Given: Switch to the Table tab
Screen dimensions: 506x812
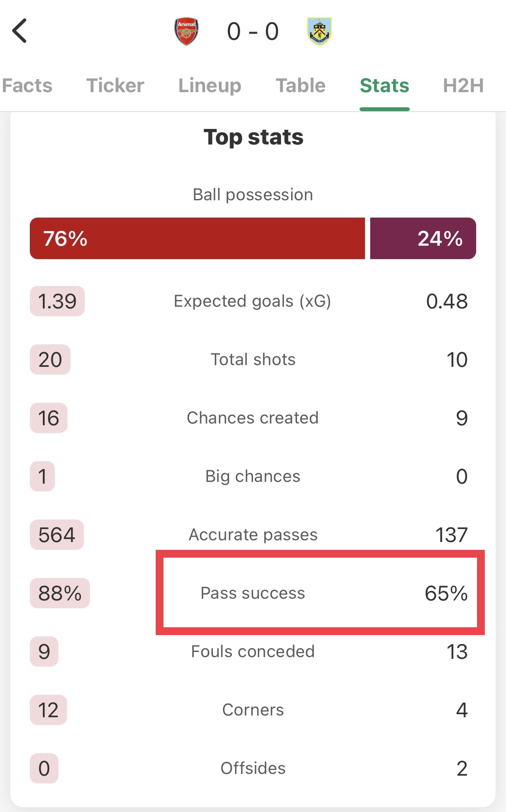Looking at the screenshot, I should click(301, 86).
